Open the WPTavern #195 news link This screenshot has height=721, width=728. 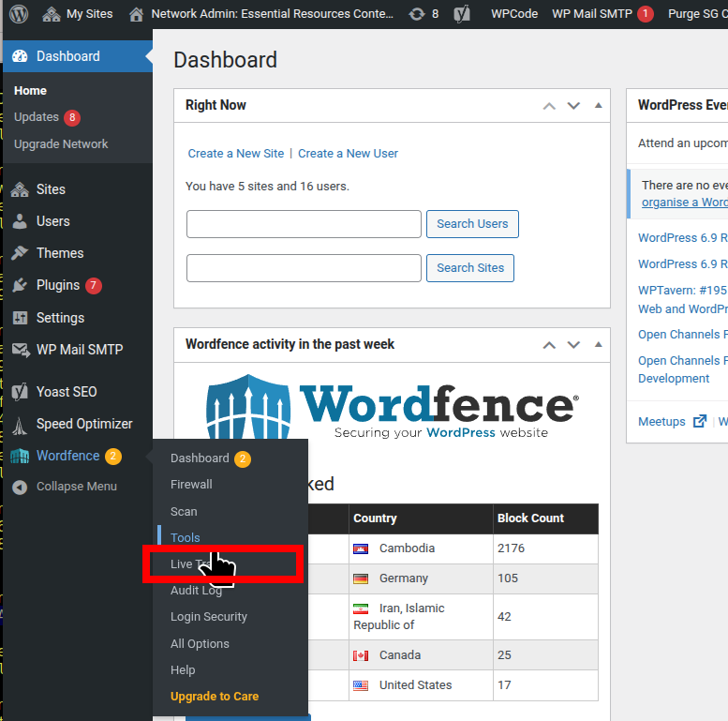click(682, 299)
